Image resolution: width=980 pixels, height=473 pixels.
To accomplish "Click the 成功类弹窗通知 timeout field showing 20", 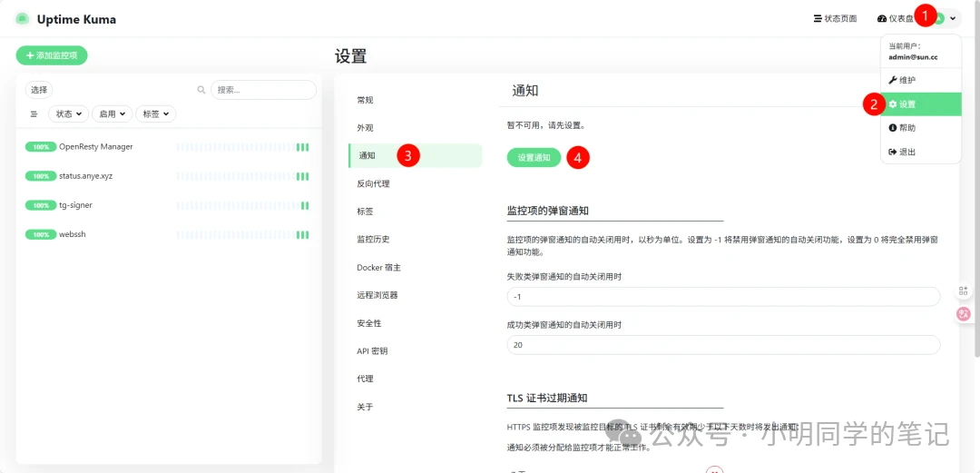I will coord(723,345).
